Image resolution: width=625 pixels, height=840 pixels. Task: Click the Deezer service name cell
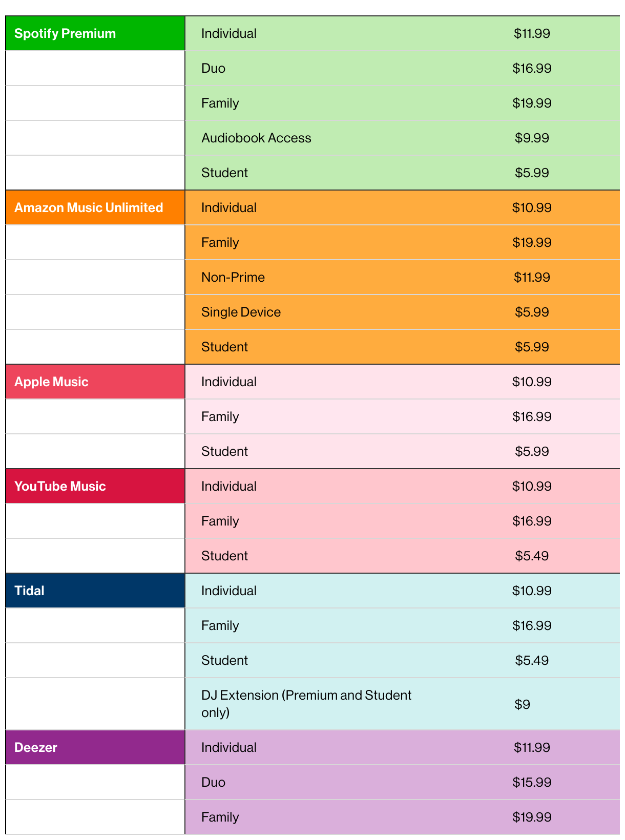[36, 748]
